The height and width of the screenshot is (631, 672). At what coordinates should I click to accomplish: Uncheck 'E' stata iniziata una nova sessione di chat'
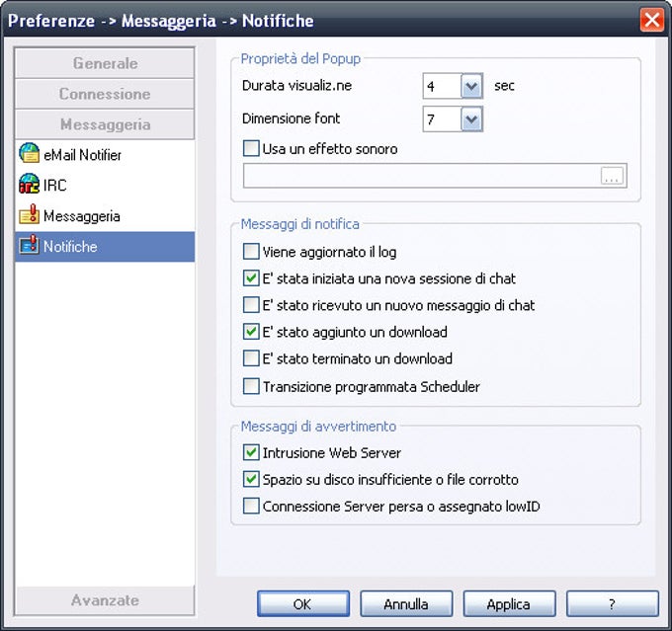tap(251, 278)
